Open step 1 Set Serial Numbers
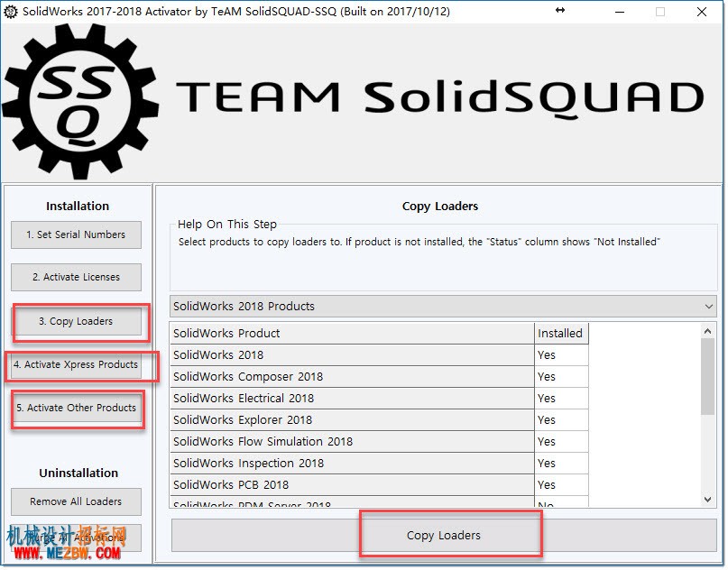This screenshot has width=728, height=570. coord(76,234)
